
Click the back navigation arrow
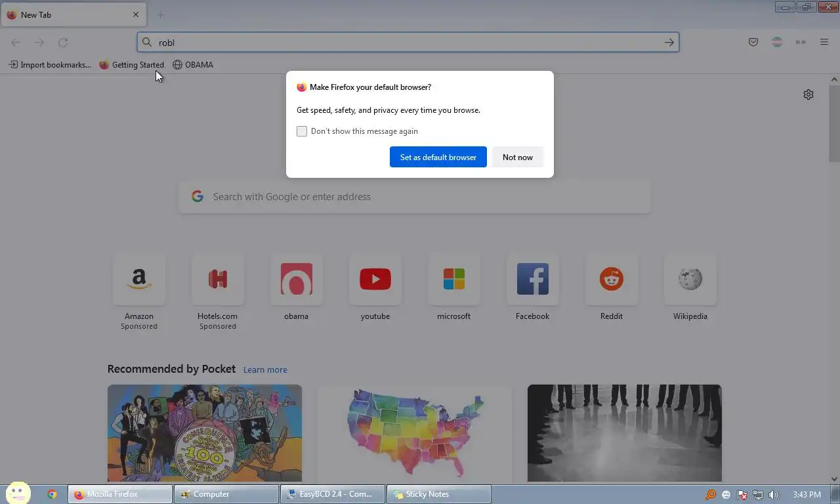(x=16, y=43)
